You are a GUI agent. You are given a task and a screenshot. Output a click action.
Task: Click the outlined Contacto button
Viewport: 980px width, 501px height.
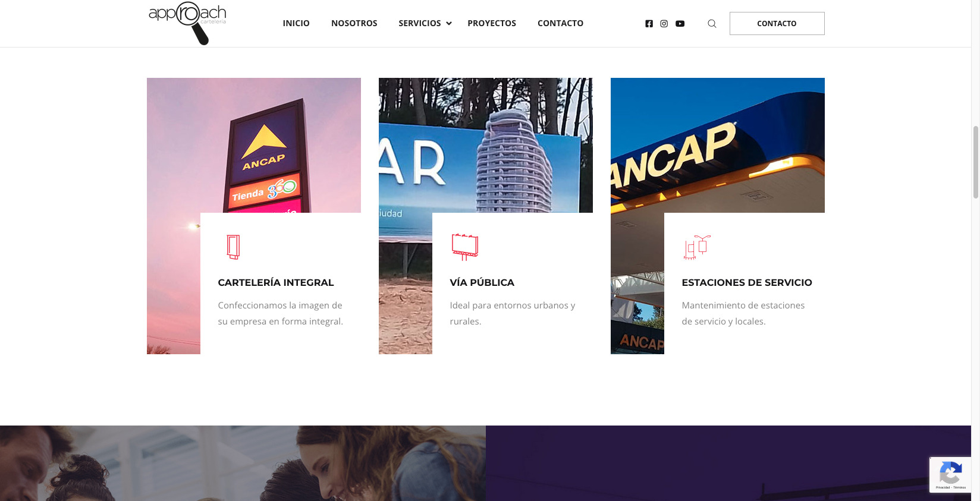coord(777,23)
